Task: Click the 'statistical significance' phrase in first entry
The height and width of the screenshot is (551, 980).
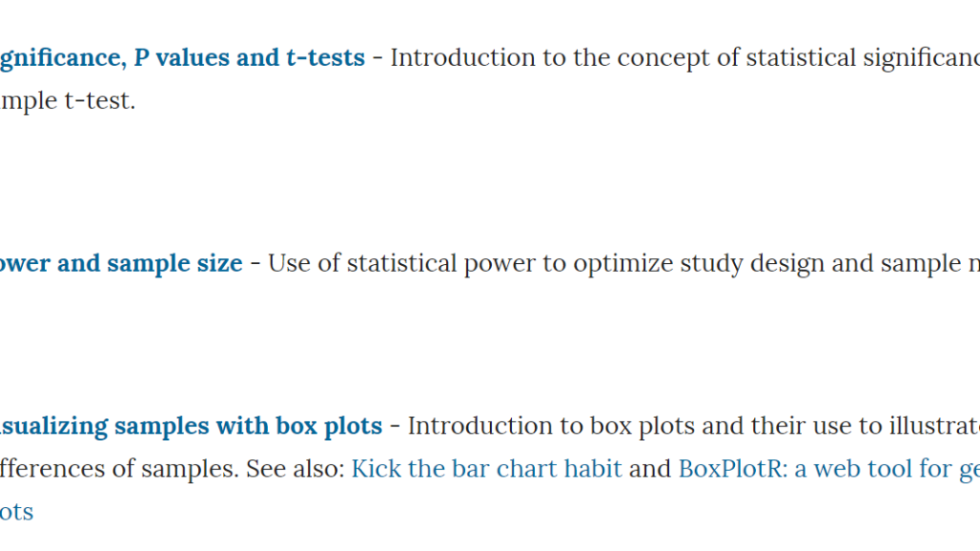Action: point(862,58)
